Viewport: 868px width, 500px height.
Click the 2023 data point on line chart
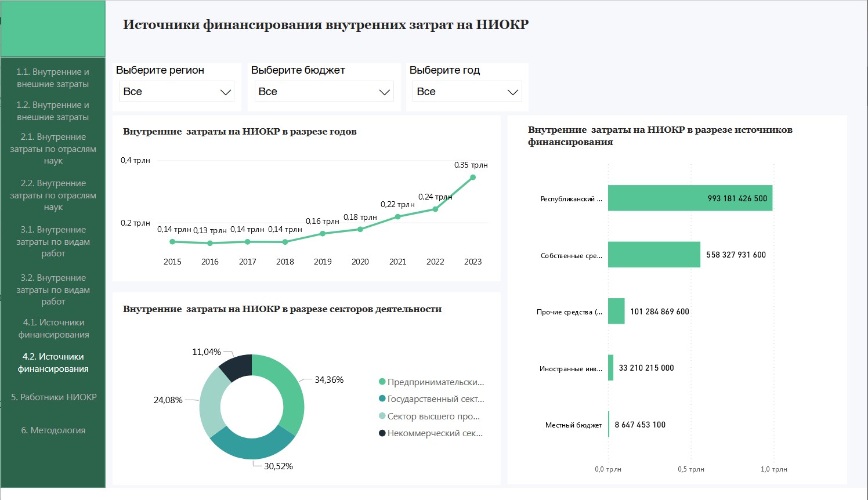coord(473,177)
